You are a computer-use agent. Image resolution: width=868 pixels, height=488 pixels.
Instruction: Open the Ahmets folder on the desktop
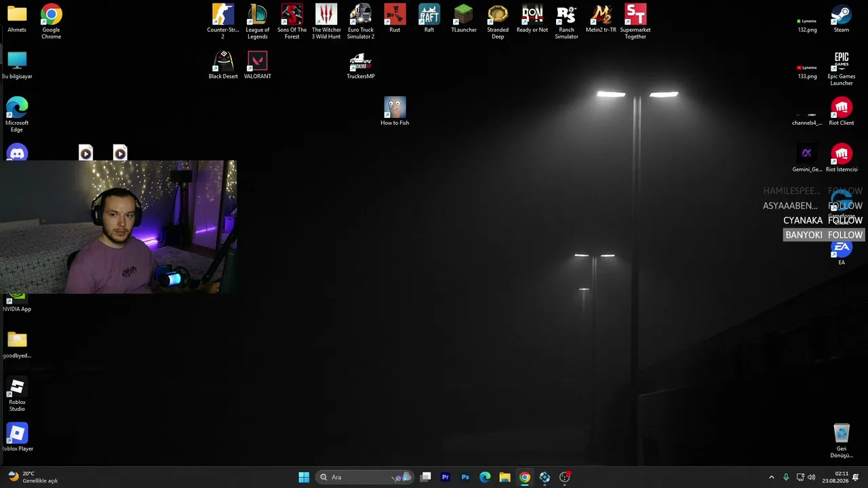pyautogui.click(x=17, y=19)
